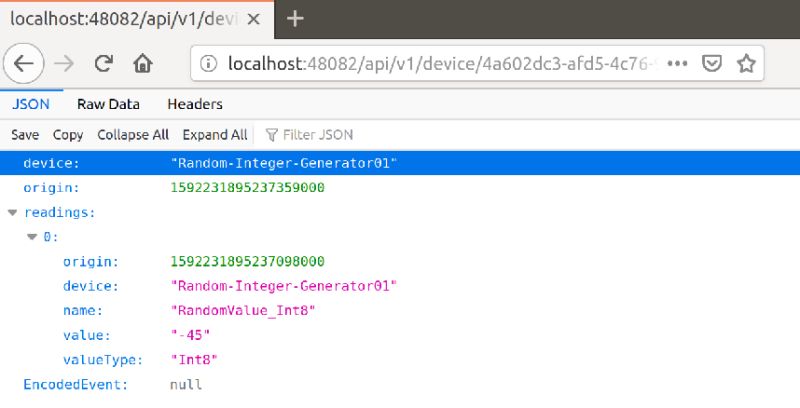Bookmark this page with star icon
Screen dimensions: 800x408
[746, 64]
